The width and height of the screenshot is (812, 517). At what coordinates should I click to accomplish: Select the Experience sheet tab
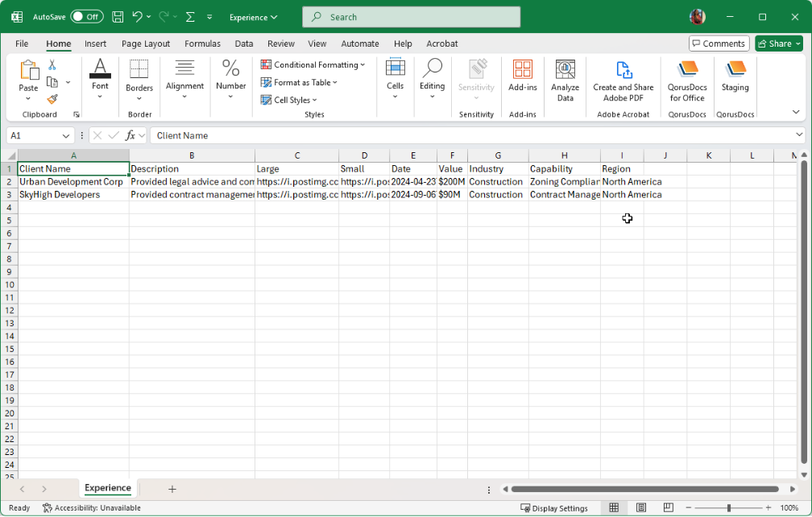coord(107,488)
